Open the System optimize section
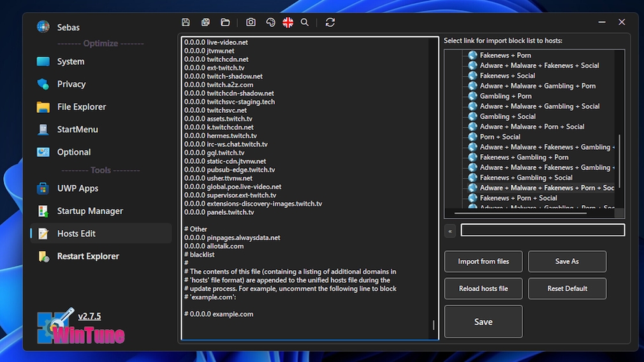Screen dimensions: 644x362 [x=70, y=62]
